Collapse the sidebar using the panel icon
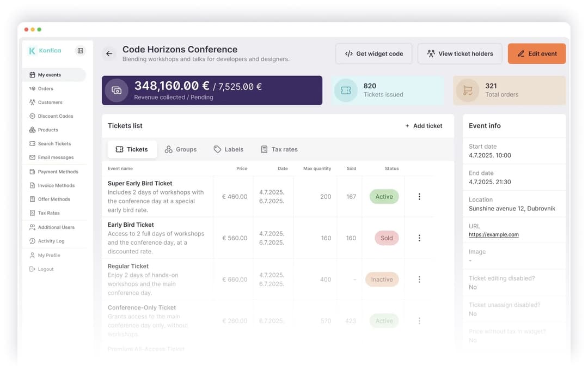 [81, 50]
